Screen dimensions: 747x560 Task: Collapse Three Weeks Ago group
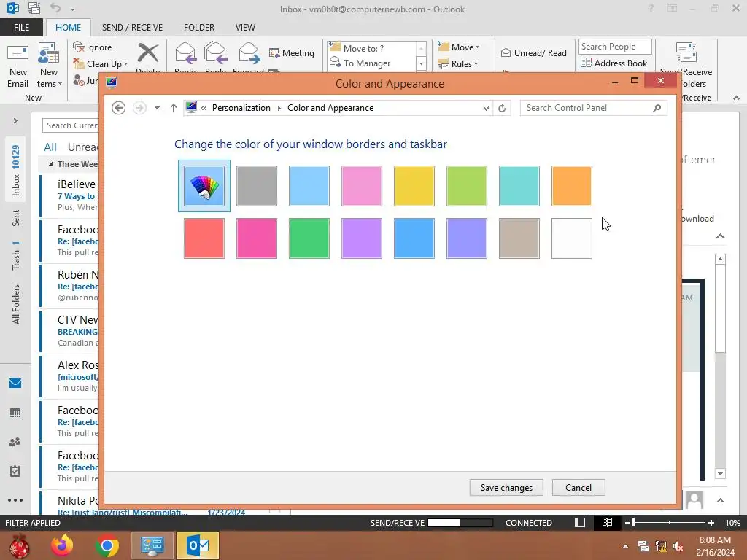click(51, 164)
